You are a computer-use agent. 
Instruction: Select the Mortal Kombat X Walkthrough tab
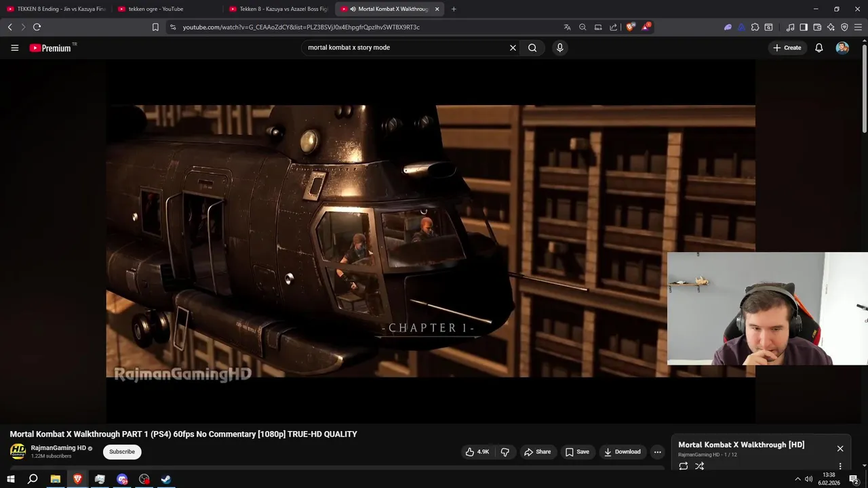click(389, 9)
